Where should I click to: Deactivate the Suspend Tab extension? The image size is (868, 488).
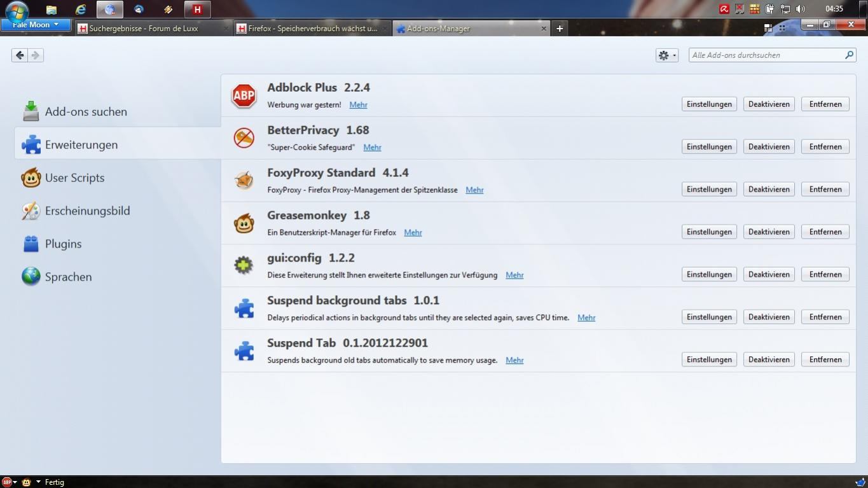[769, 359]
